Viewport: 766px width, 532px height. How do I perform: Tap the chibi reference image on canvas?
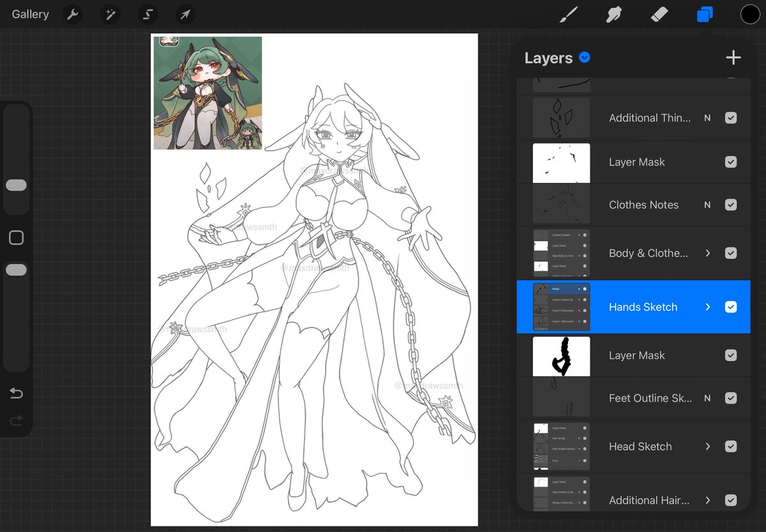[x=207, y=92]
